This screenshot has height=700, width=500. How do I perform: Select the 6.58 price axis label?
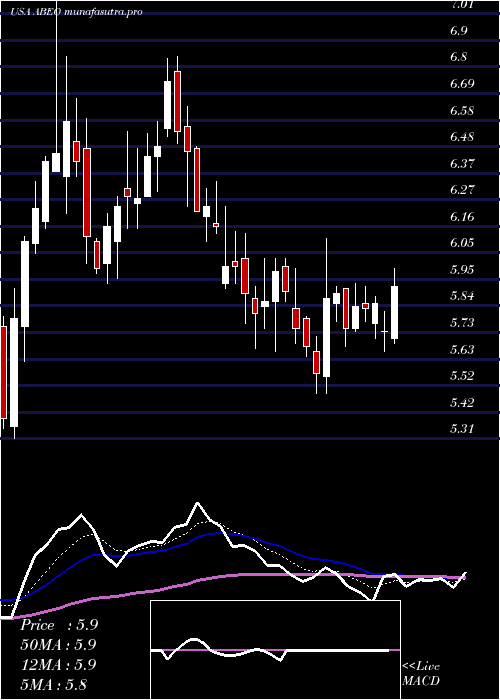point(463,110)
